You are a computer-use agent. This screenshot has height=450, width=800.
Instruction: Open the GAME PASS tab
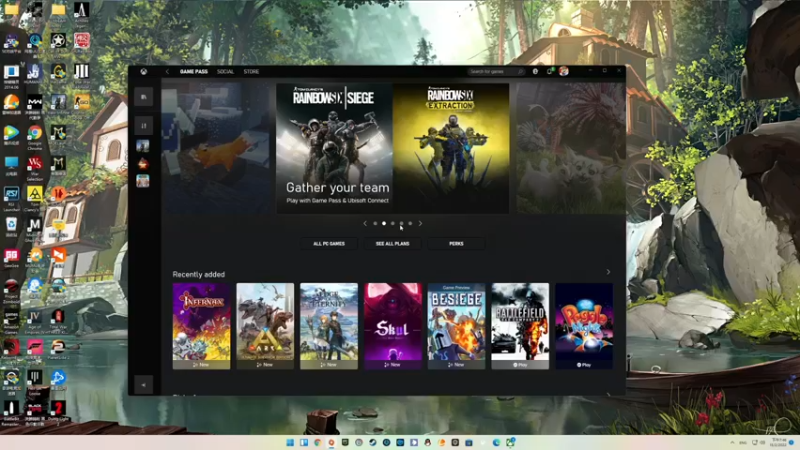[193, 71]
